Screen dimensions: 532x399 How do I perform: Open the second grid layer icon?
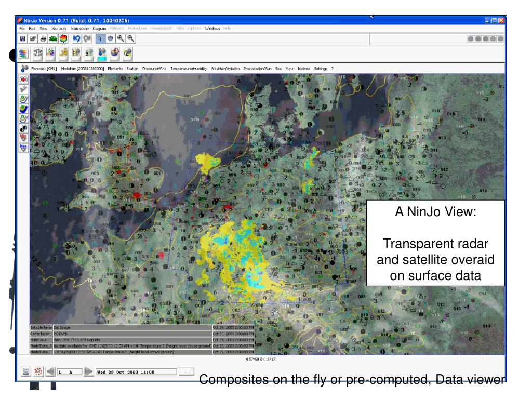[89, 54]
